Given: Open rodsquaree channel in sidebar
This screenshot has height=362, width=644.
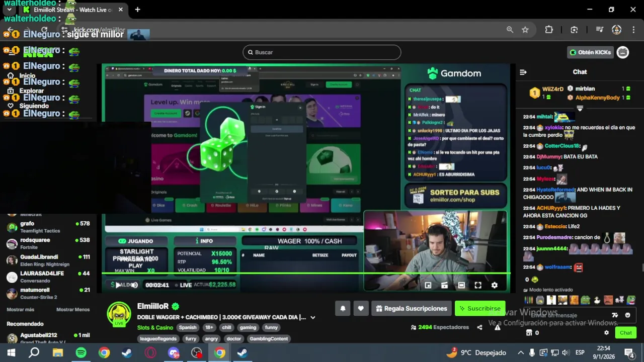Looking at the screenshot, I should click(x=48, y=243).
